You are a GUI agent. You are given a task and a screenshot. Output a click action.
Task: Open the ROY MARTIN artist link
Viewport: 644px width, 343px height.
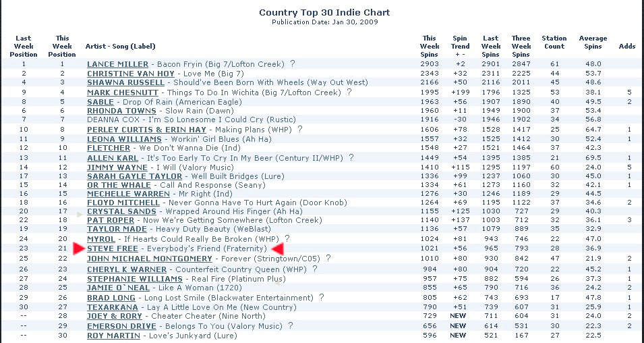tap(113, 336)
